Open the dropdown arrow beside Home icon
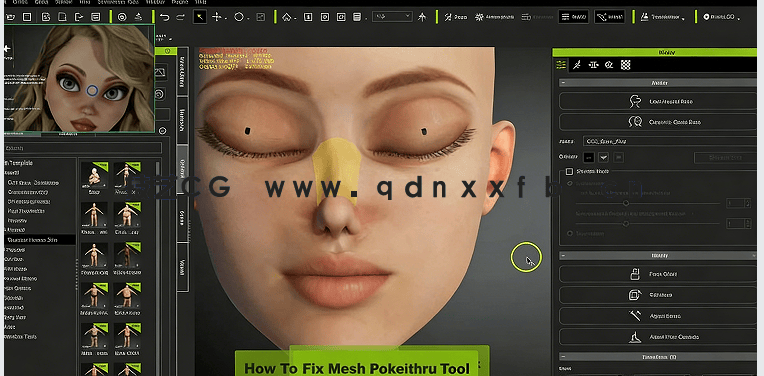764x376 pixels. [x=296, y=19]
